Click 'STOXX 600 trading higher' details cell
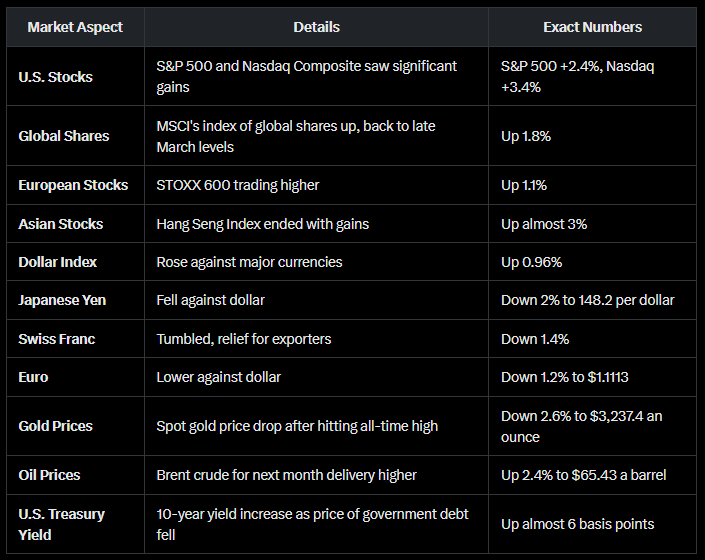705x560 pixels. click(238, 185)
